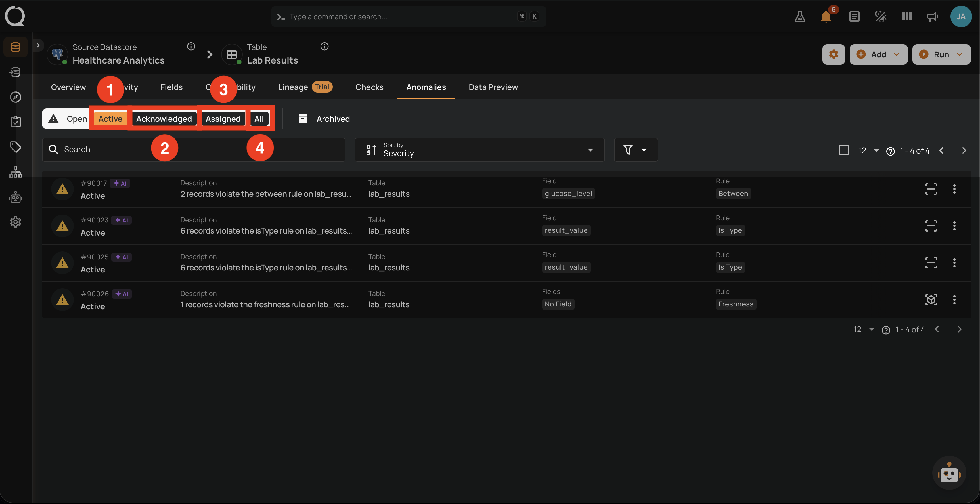Go to previous page at bottom pagination
This screenshot has width=980, height=504.
click(937, 329)
